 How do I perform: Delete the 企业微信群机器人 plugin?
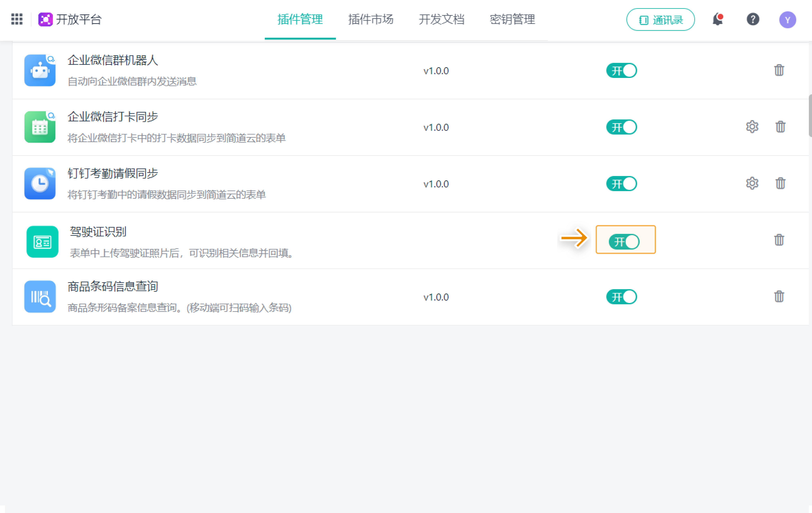click(779, 70)
